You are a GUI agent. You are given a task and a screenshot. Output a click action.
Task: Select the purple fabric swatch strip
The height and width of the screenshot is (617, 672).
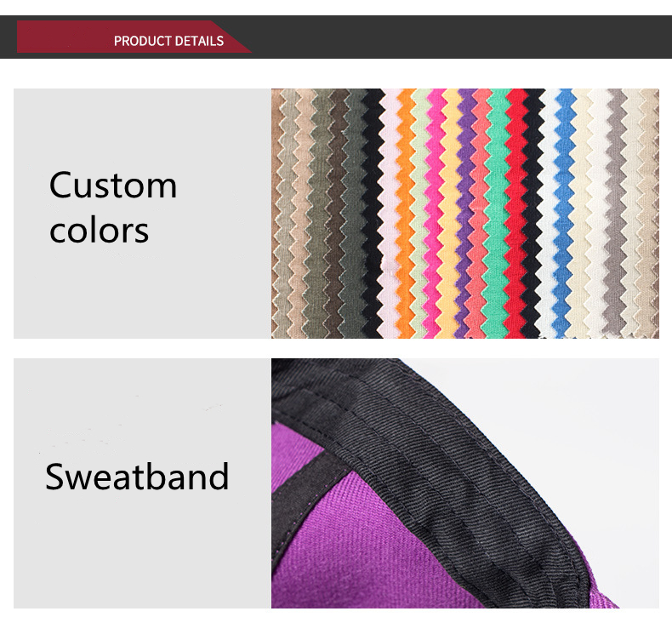[x=465, y=214]
